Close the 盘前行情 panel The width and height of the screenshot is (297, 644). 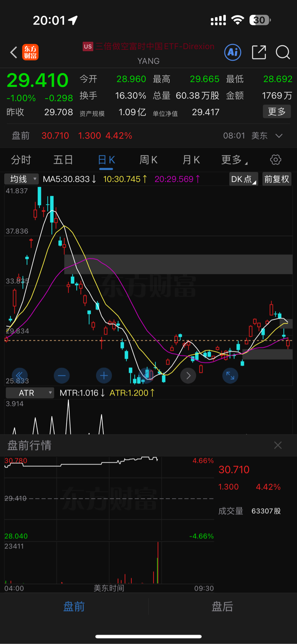pyautogui.click(x=278, y=445)
